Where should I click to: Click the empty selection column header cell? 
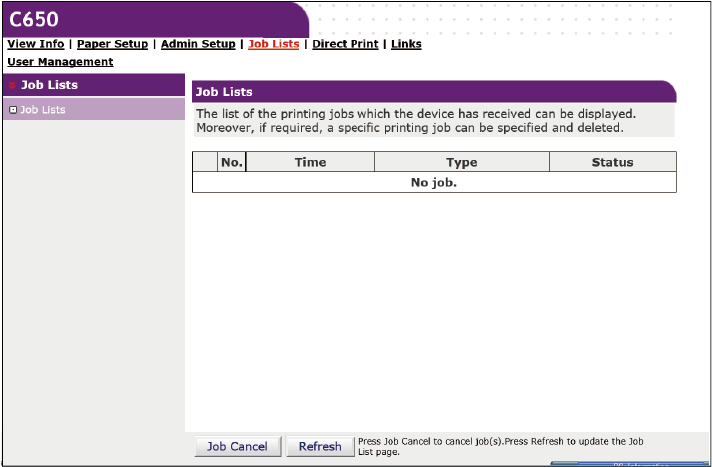[x=205, y=162]
